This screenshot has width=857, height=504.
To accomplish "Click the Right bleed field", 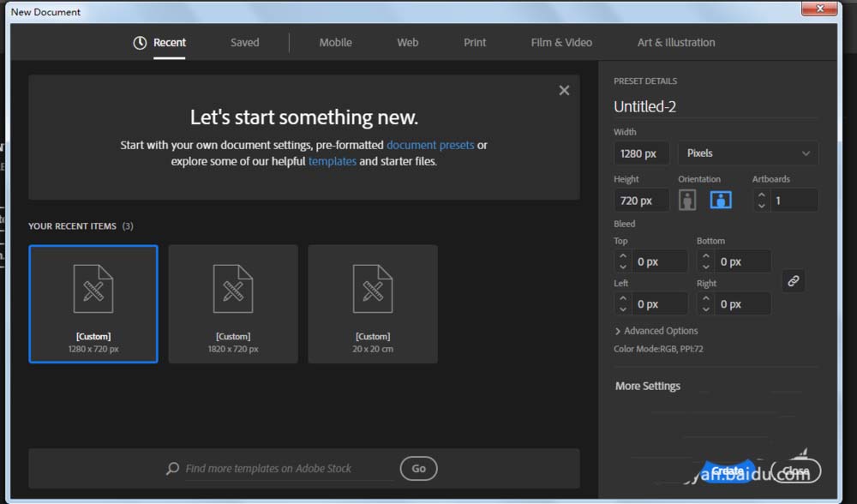I will click(742, 304).
